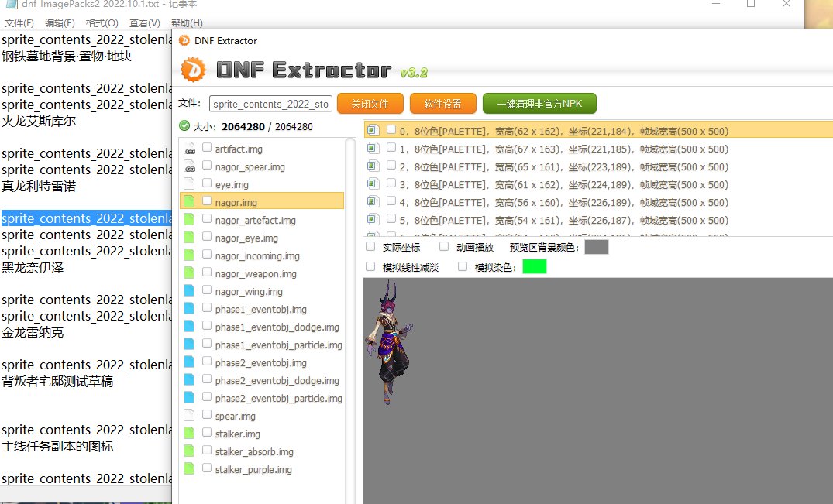Viewport: 833px width, 504px height.
Task: Click the blank file icon beside spear.img
Action: pyautogui.click(x=189, y=416)
